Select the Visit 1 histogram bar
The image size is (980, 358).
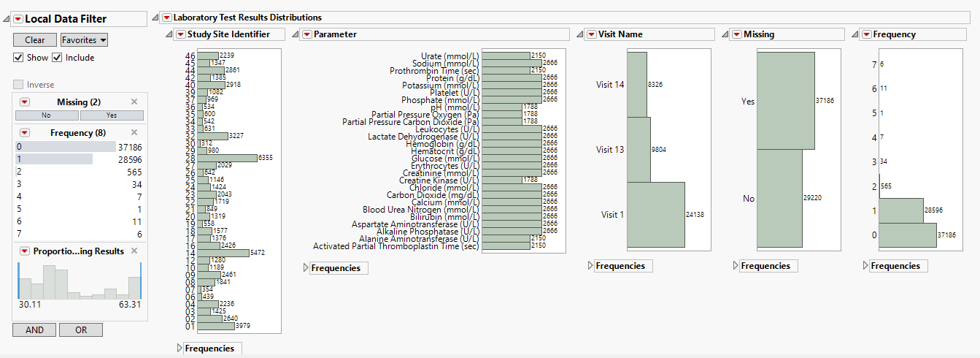click(x=655, y=215)
